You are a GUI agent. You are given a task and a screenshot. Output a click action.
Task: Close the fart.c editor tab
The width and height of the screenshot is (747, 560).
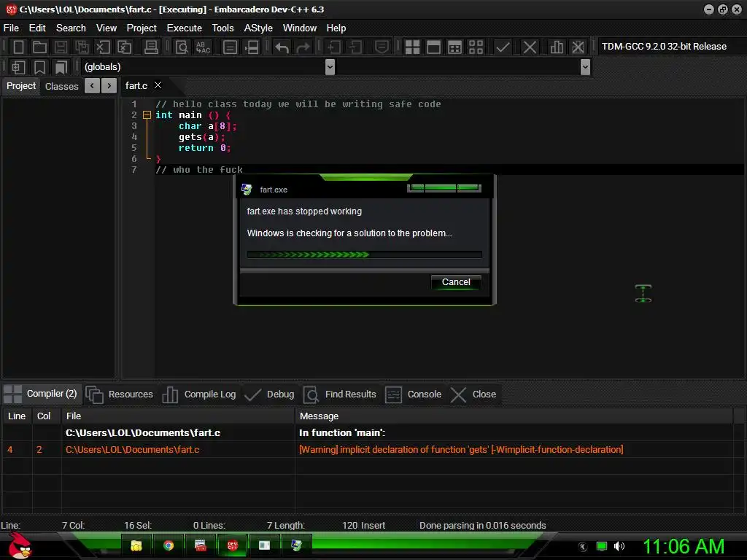(x=158, y=85)
